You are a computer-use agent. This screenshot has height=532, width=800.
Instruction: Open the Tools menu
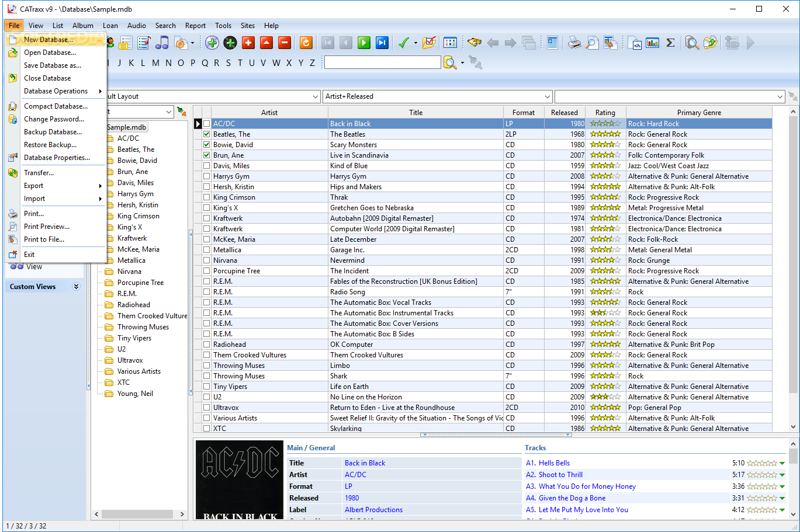pyautogui.click(x=223, y=26)
